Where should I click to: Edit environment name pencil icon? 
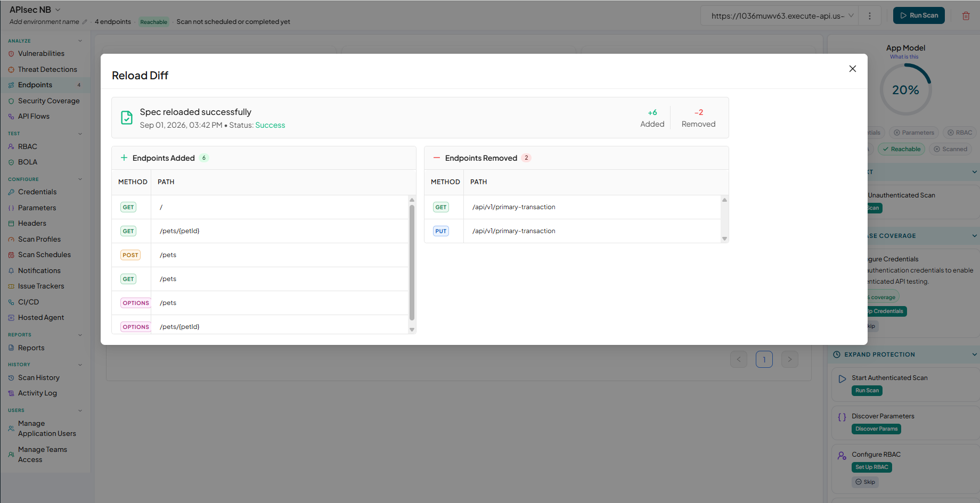click(85, 22)
